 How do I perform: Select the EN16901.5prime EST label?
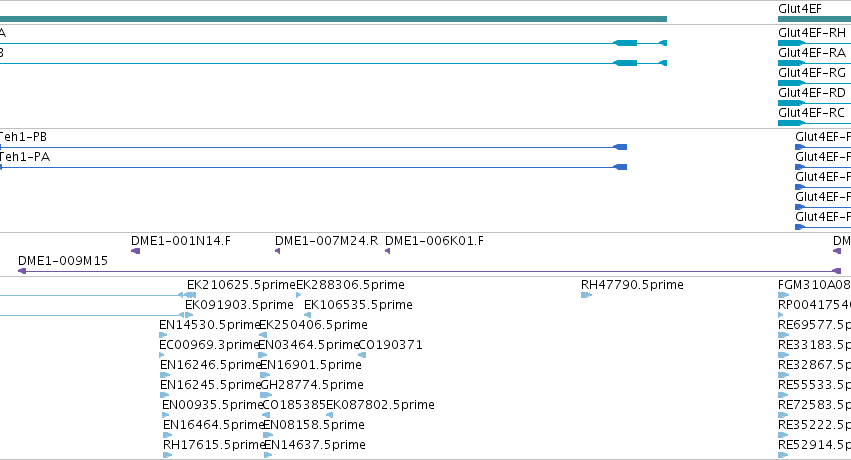(x=311, y=365)
